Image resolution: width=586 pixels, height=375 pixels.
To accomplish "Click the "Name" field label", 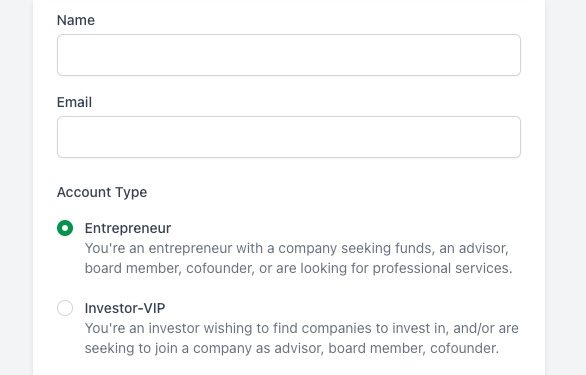I will point(76,20).
